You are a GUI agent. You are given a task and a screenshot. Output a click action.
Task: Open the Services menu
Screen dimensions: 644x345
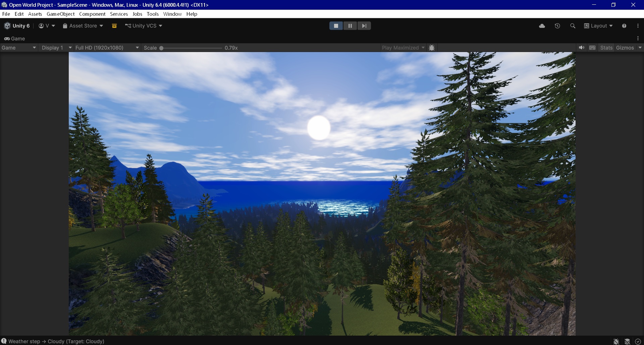[119, 14]
